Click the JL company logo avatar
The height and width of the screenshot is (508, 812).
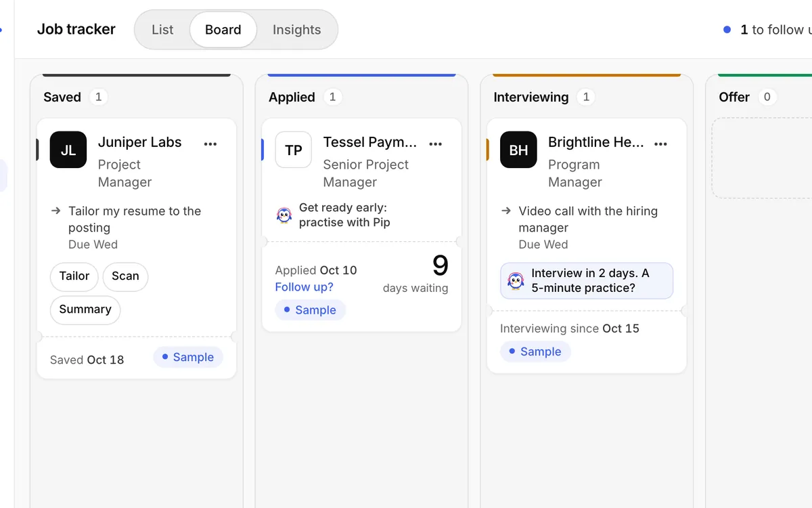click(68, 150)
